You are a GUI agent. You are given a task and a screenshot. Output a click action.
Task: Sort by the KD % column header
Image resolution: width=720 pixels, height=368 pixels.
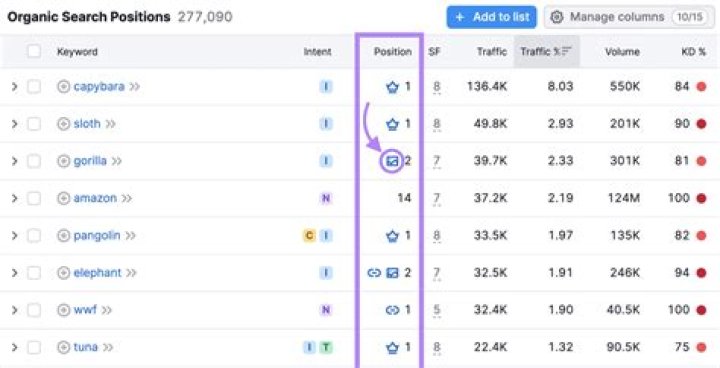[694, 52]
